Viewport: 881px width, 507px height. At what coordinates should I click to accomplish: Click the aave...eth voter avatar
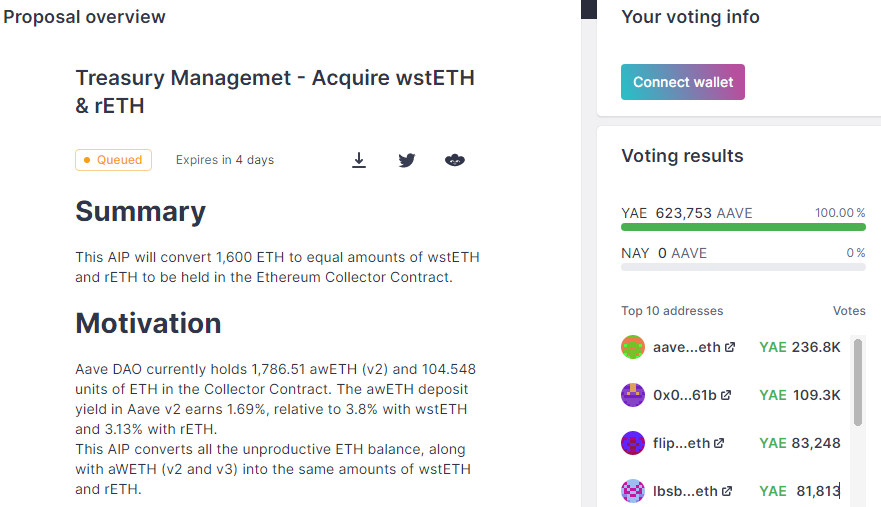pos(633,347)
